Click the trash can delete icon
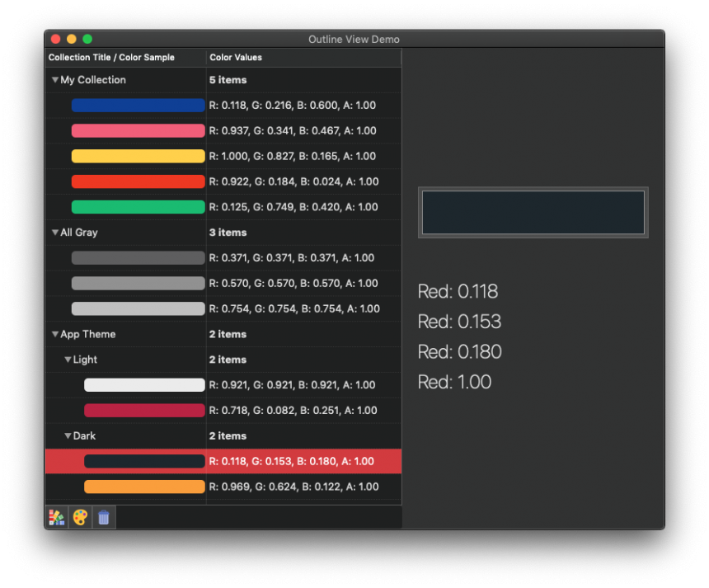The image size is (709, 588). [x=104, y=517]
